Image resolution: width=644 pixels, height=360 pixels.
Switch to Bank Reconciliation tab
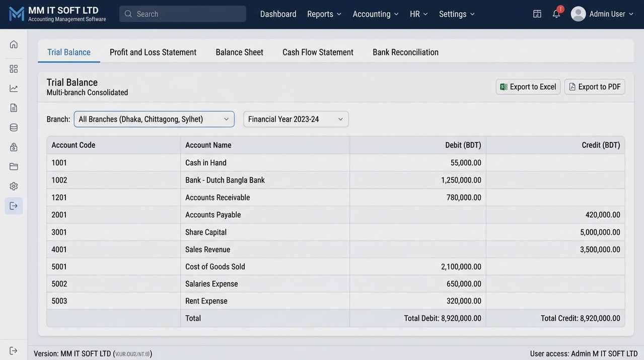click(x=405, y=52)
